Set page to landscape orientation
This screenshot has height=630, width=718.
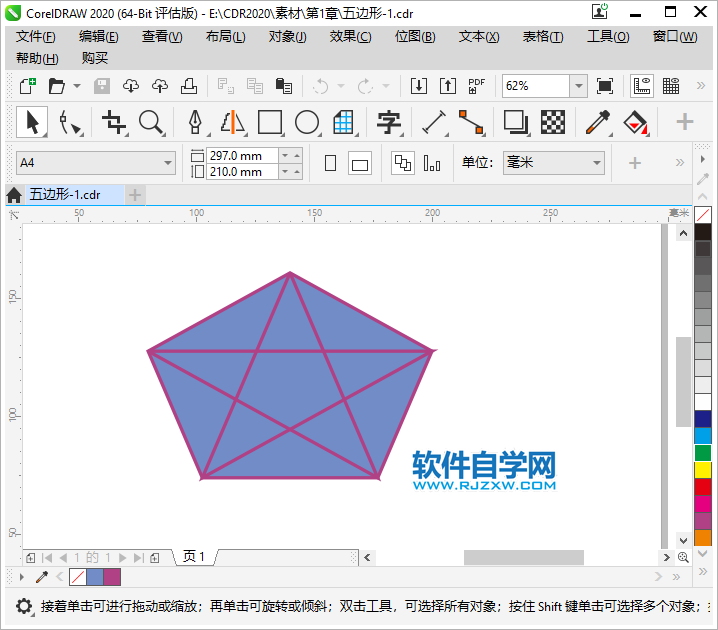[360, 164]
